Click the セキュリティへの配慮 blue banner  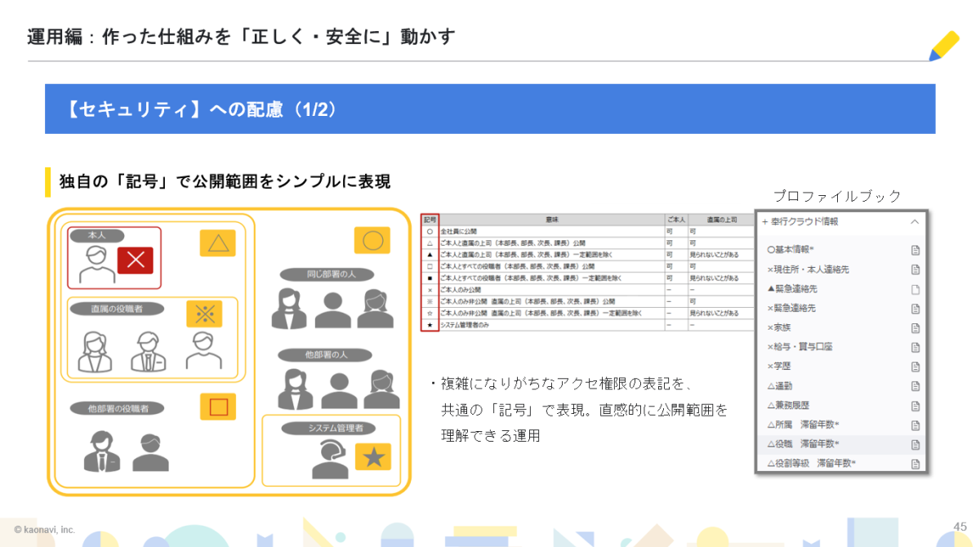[x=490, y=109]
